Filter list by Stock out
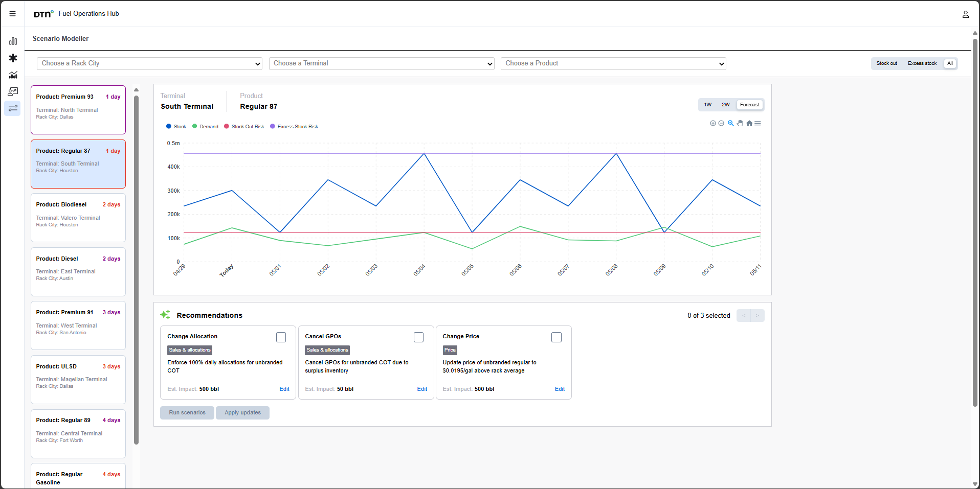980x489 pixels. click(x=886, y=63)
